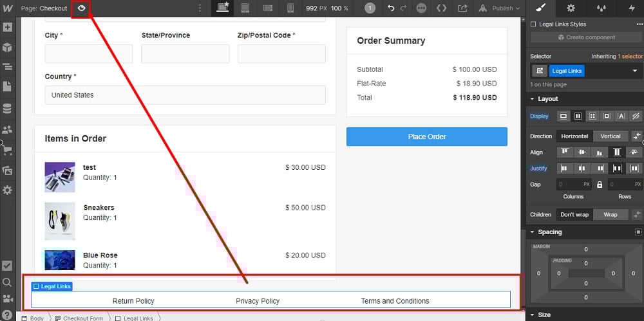The height and width of the screenshot is (321, 644).
Task: Align items to the start
Action: click(x=565, y=152)
